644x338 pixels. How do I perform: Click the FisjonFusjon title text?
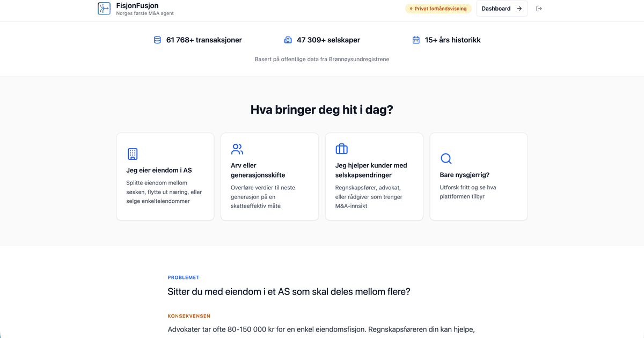(137, 5)
